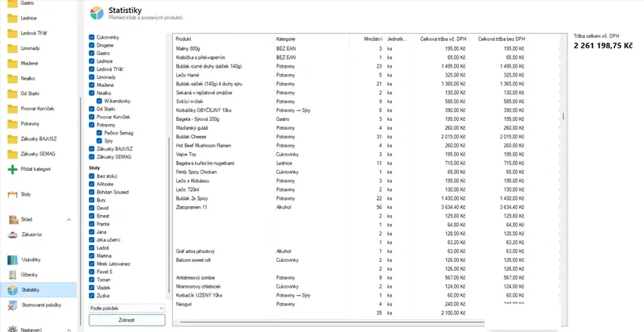This screenshot has height=332, width=644.
Task: Click the table vertical scrollbar thumb
Action: 563,116
